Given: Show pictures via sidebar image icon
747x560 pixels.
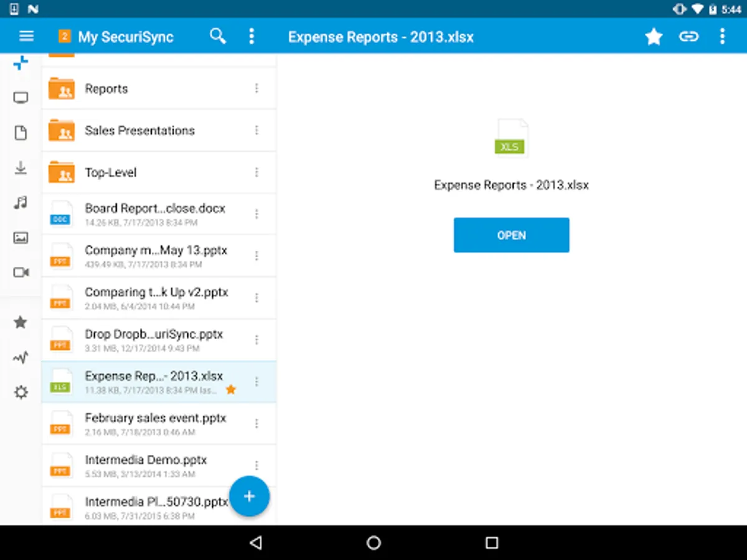Looking at the screenshot, I should point(21,238).
